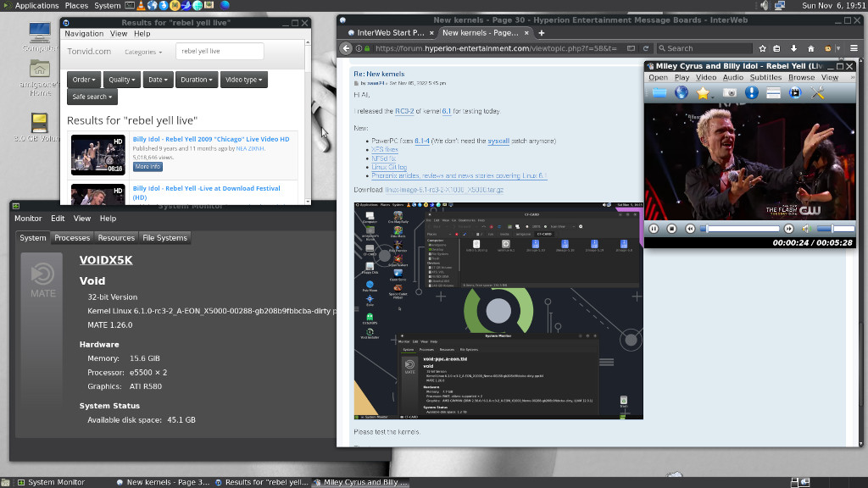Open the Tonvid Categories dropdown

pos(143,52)
